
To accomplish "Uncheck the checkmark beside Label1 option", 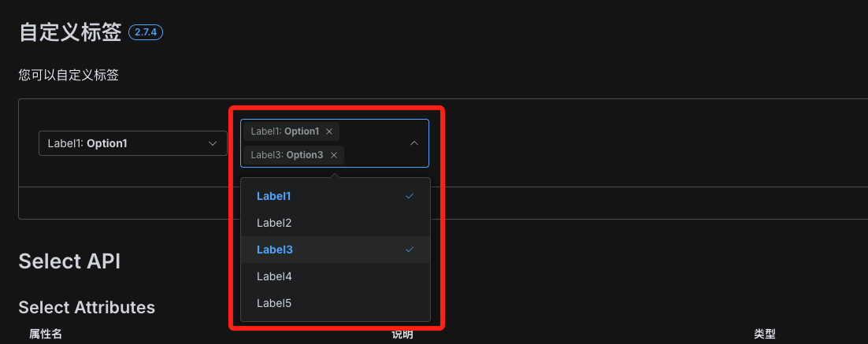I will [x=410, y=196].
